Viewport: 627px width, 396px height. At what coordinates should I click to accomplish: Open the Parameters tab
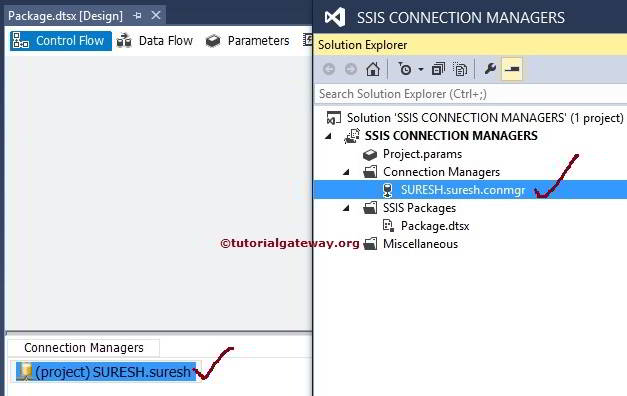click(x=248, y=41)
